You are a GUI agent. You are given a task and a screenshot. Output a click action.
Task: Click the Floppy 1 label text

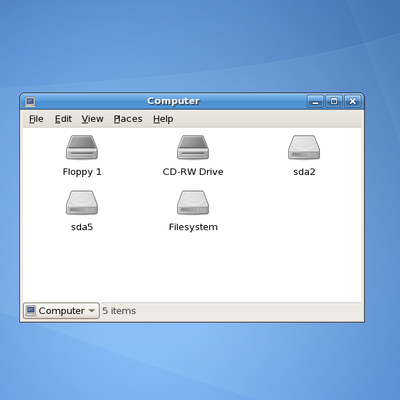coord(82,172)
